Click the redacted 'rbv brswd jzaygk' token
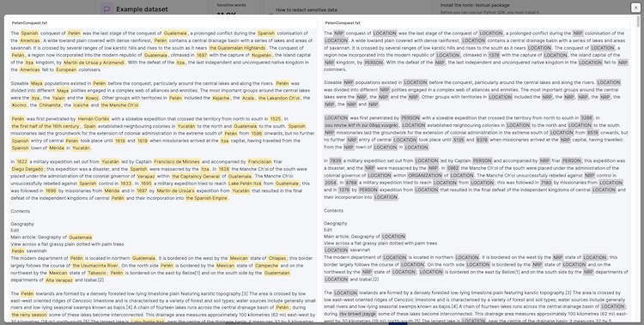This screenshot has height=325, width=644. 358,314
